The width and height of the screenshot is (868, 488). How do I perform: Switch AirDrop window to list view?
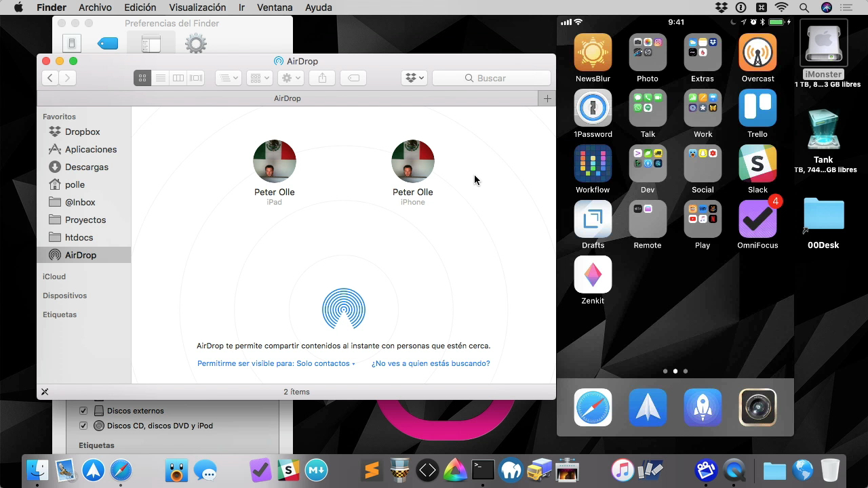point(161,78)
